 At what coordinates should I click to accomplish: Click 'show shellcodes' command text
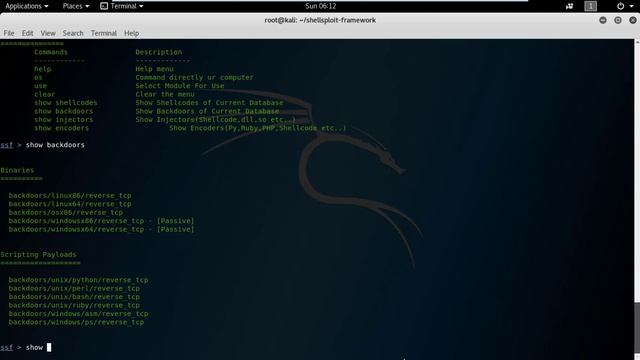66,103
